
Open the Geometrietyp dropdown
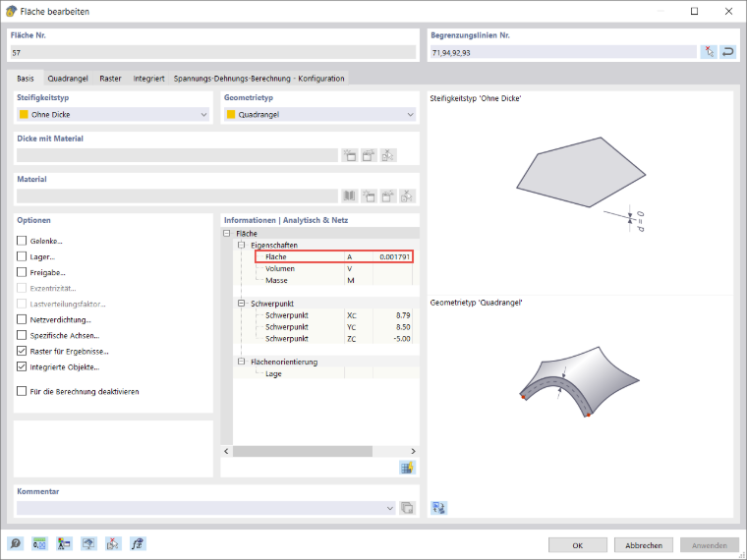(320, 114)
